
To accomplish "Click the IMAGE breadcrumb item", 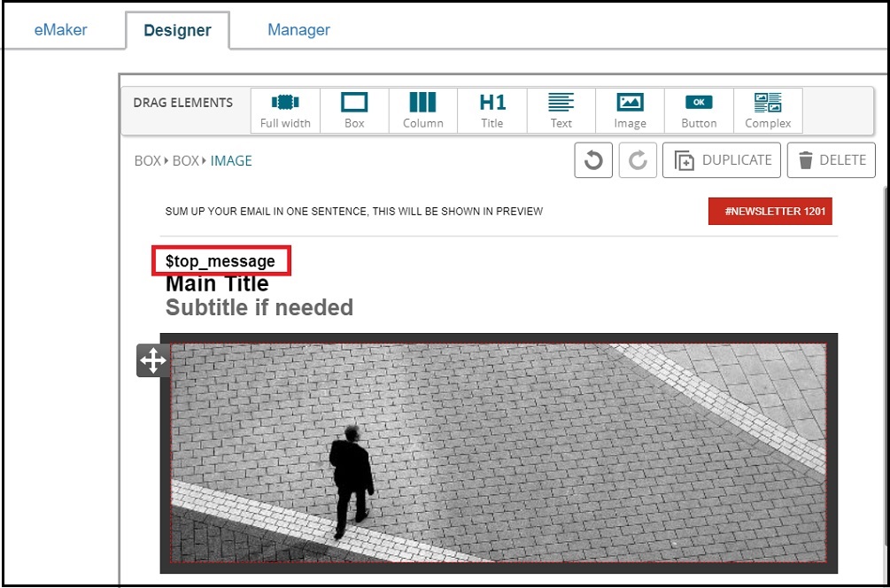I will pos(231,161).
